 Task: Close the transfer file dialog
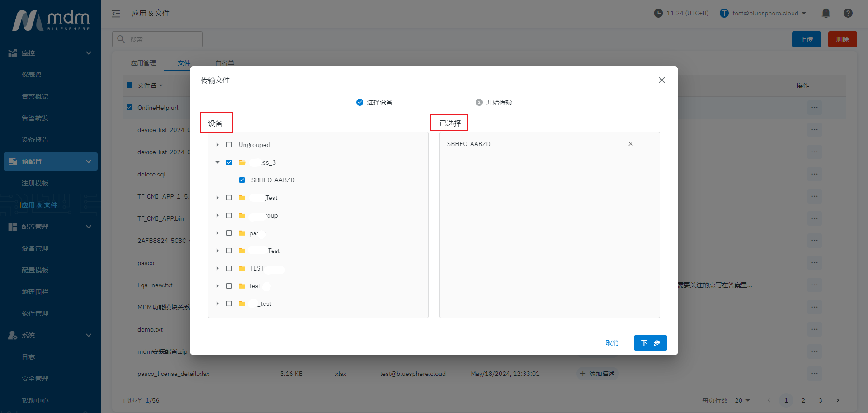(661, 80)
